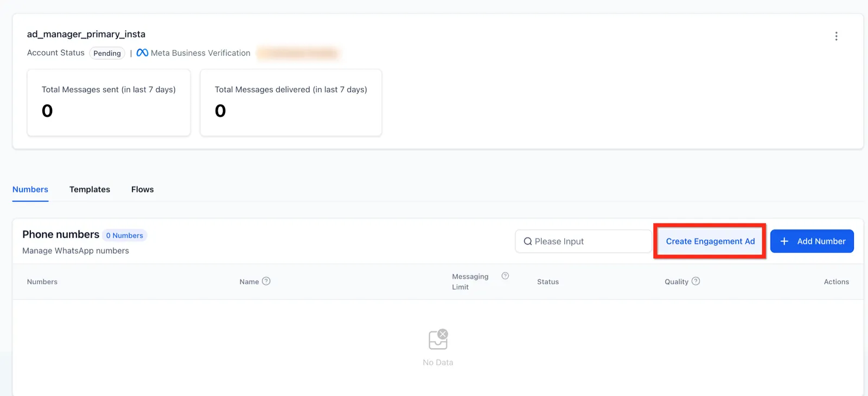Click the Meta logo icon
The image size is (868, 396).
pos(142,53)
